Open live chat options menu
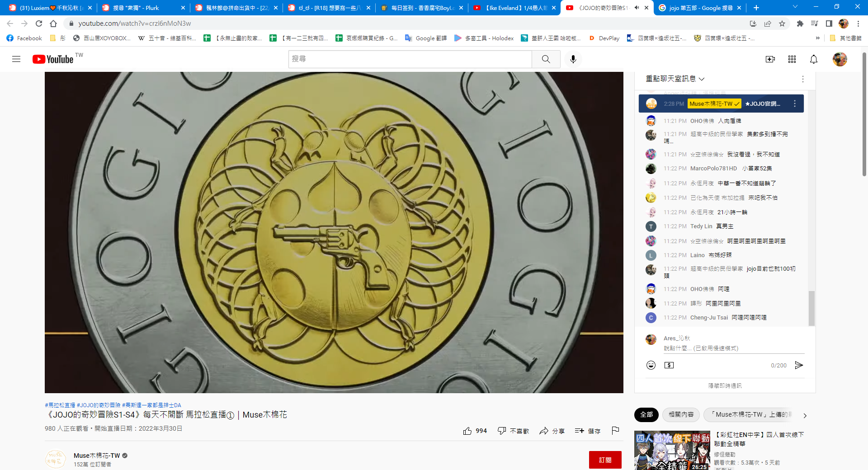Viewport: 868px width, 470px height. click(803, 79)
